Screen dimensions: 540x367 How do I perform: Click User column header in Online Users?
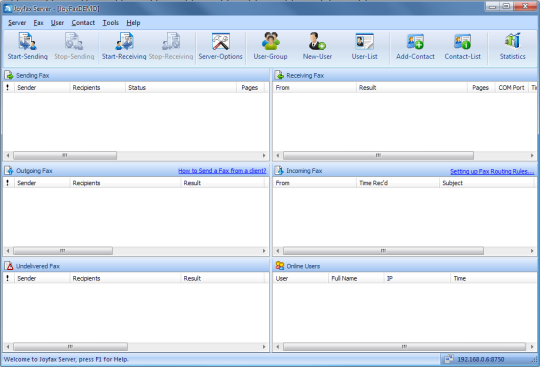[x=301, y=278]
